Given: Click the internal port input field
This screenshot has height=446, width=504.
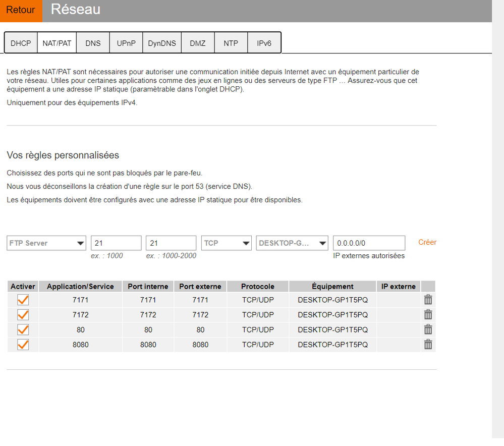Looking at the screenshot, I should tap(116, 243).
